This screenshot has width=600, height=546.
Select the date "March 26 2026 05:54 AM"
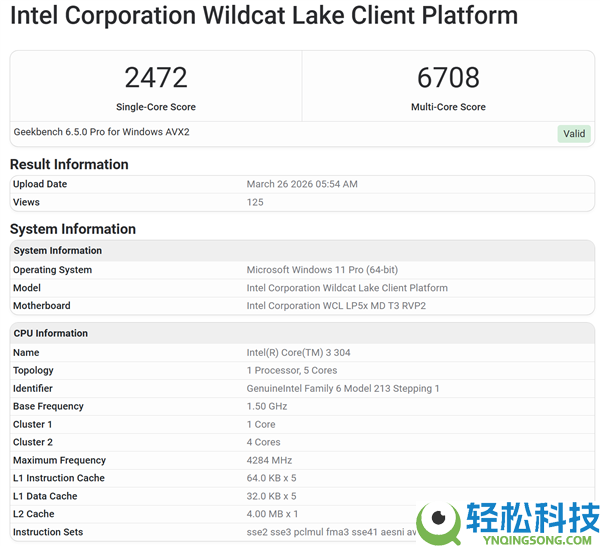coord(302,184)
